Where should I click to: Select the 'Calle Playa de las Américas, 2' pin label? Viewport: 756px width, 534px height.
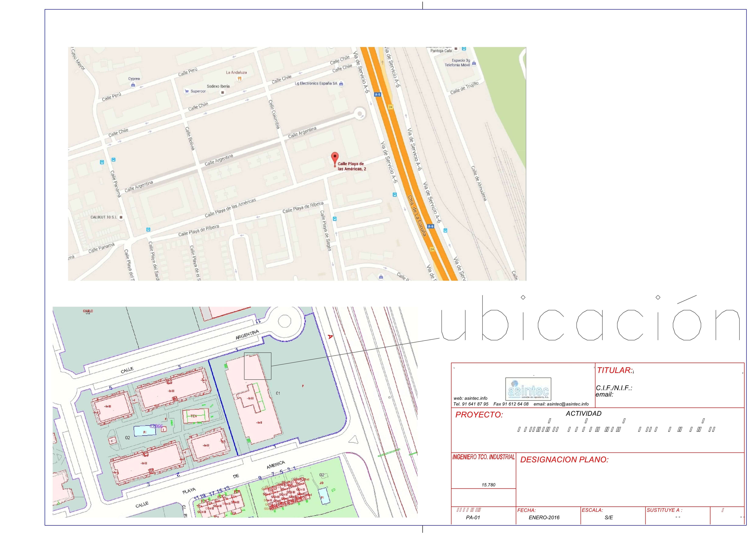point(352,166)
